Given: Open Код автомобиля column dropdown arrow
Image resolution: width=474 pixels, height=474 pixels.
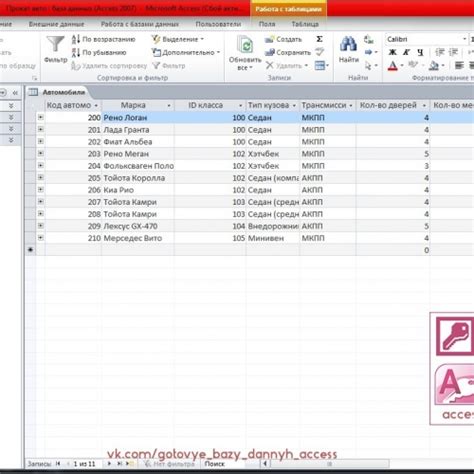Looking at the screenshot, I should click(96, 106).
